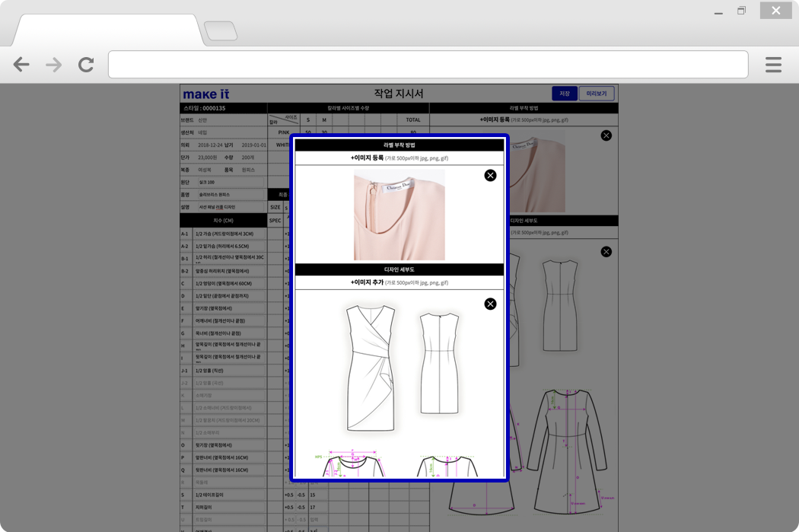This screenshot has width=799, height=532.
Task: Select the T 지퍼길이 field
Action: tap(229, 508)
